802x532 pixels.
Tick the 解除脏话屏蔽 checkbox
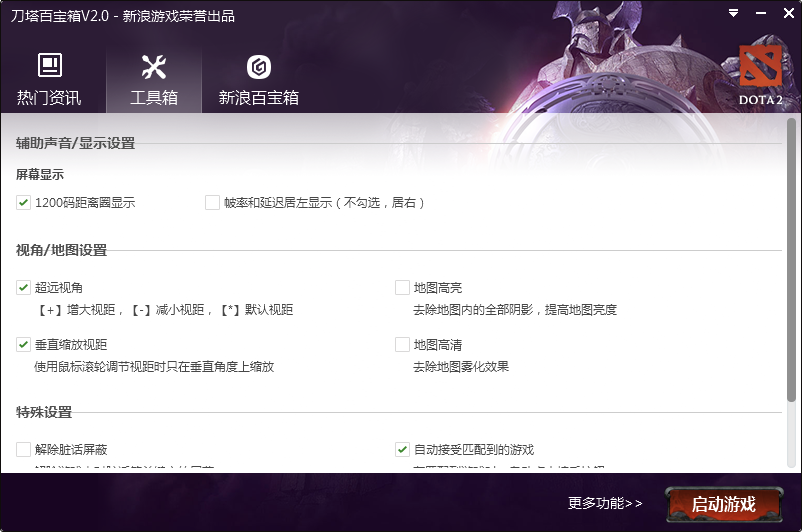pos(24,450)
